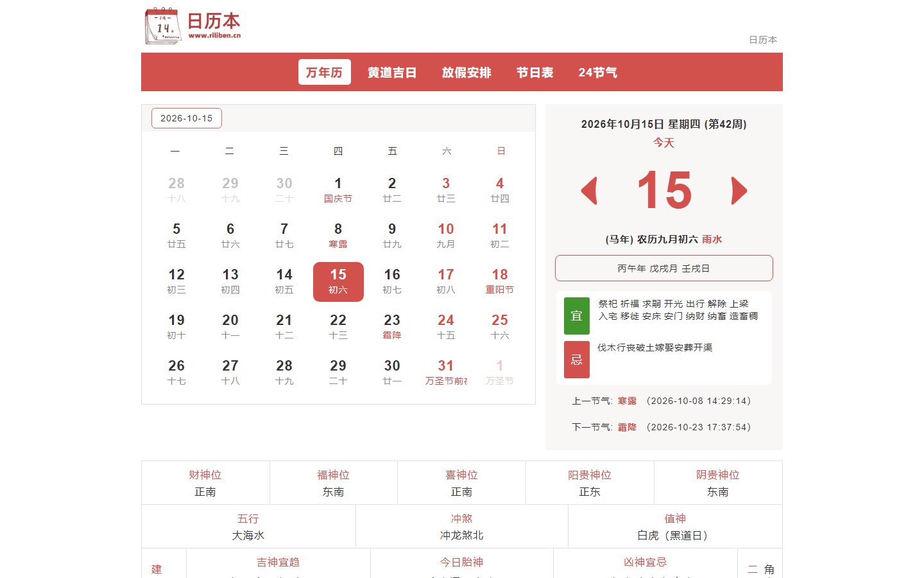Select the highlighted date 15 初六
Viewport: 924px width, 578px height.
click(338, 281)
